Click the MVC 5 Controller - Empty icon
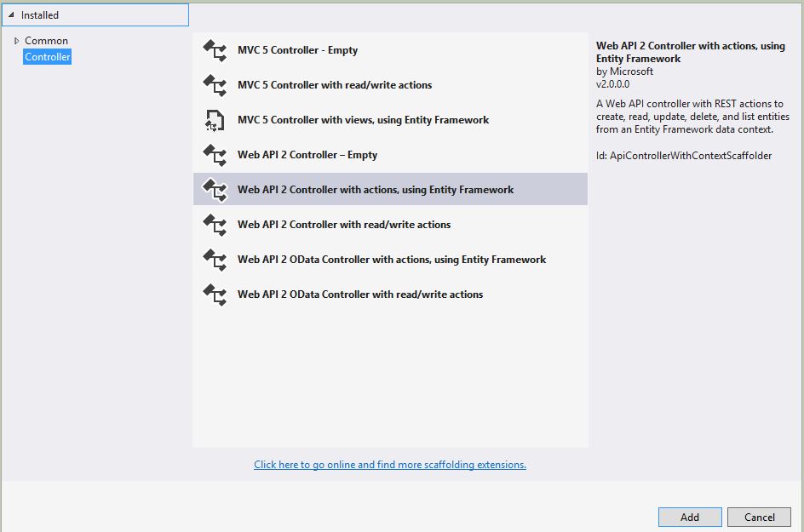Image resolution: width=804 pixels, height=532 pixels. (215, 51)
